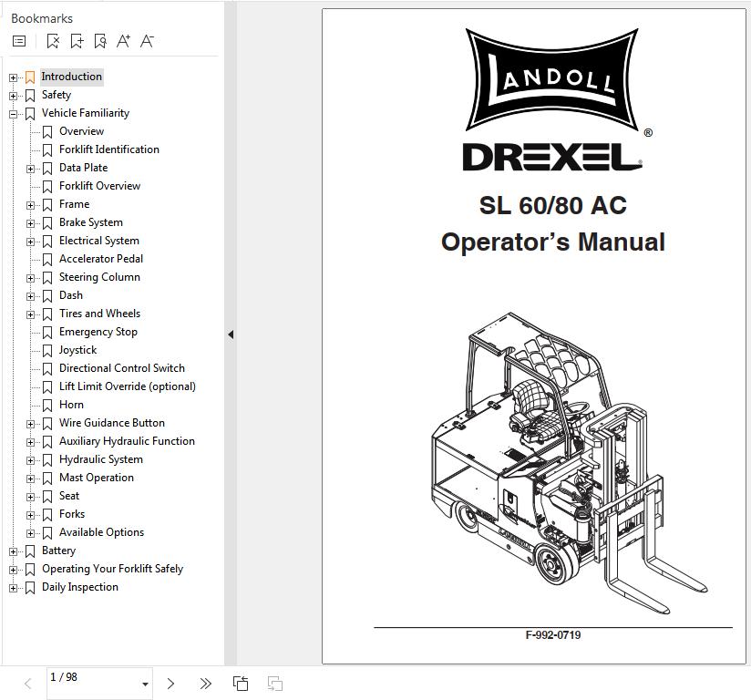
Task: Expand the Safety bookmark node
Action: (14, 96)
